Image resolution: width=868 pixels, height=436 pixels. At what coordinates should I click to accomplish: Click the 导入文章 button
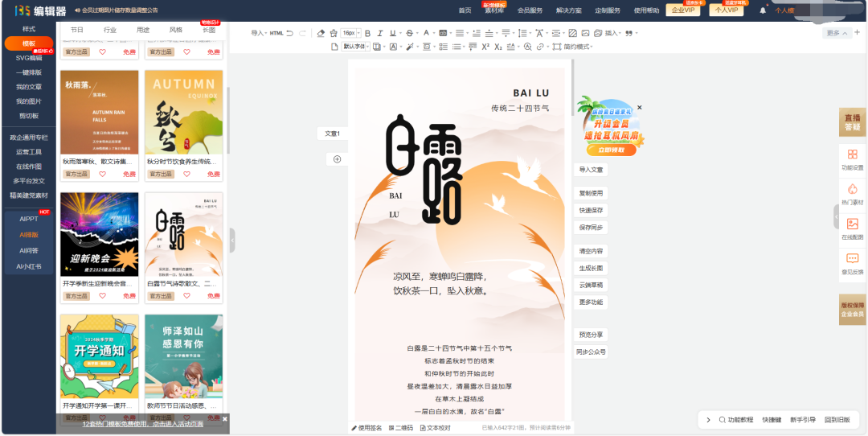coord(591,170)
